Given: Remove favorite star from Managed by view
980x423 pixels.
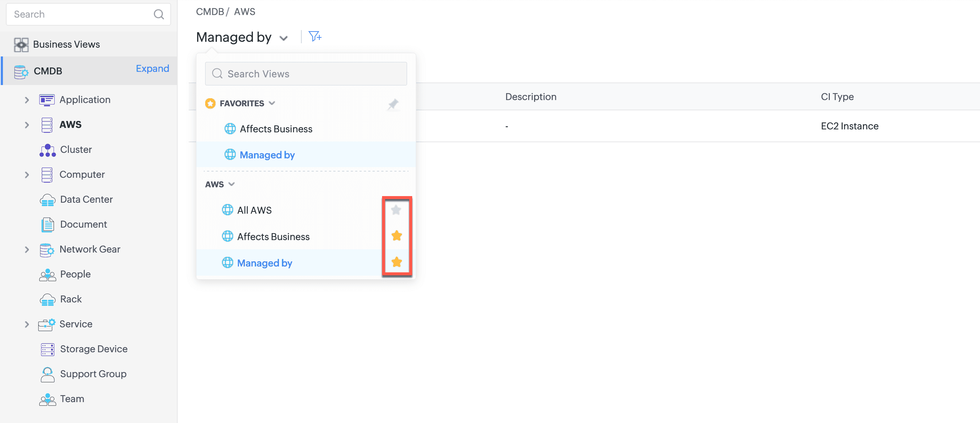Looking at the screenshot, I should 396,262.
